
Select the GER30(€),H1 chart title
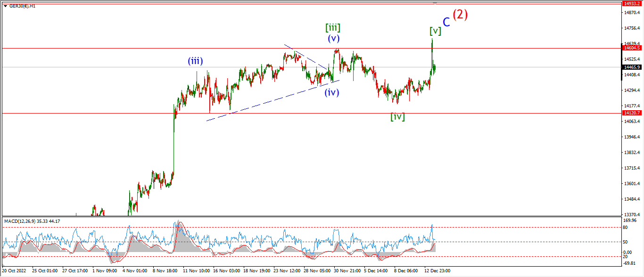[22, 5]
